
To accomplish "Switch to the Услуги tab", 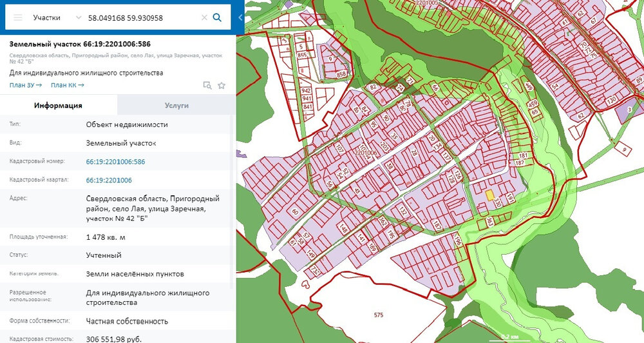I will click(x=176, y=105).
